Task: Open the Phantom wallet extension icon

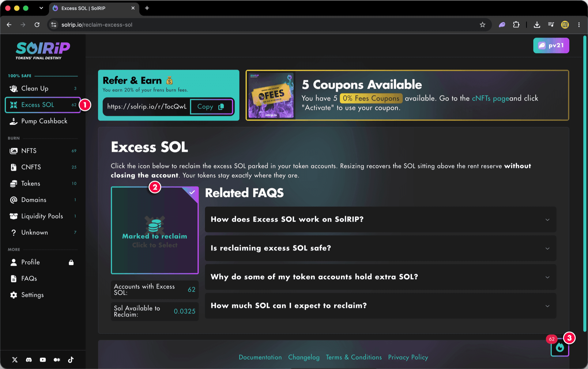Action: 502,25
